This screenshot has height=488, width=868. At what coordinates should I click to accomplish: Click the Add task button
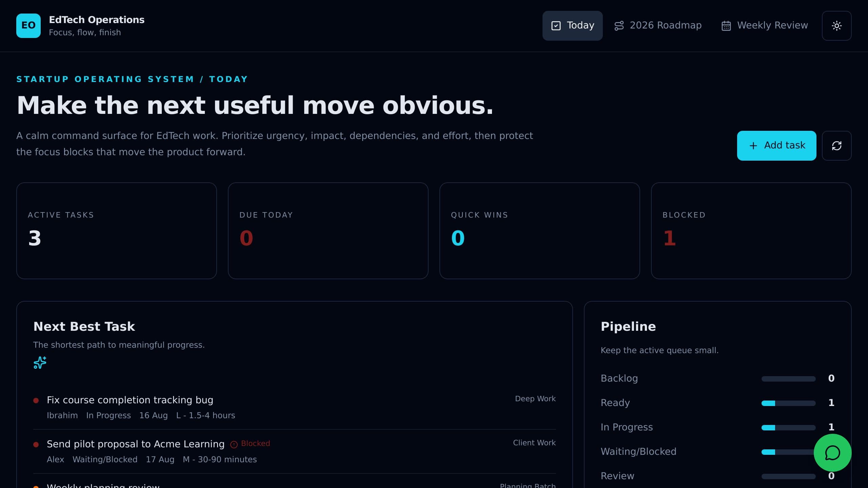click(776, 146)
